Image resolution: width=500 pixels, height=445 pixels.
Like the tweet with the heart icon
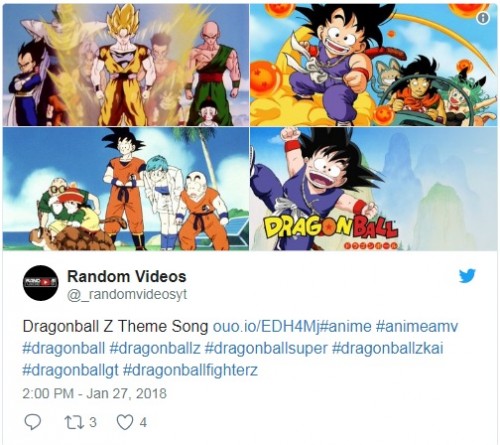pos(125,422)
